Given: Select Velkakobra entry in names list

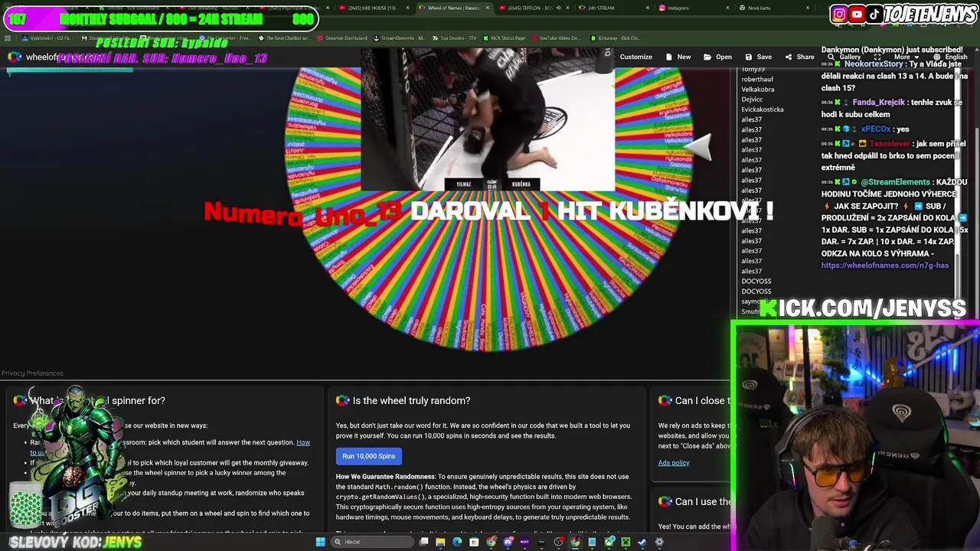Looking at the screenshot, I should point(757,90).
